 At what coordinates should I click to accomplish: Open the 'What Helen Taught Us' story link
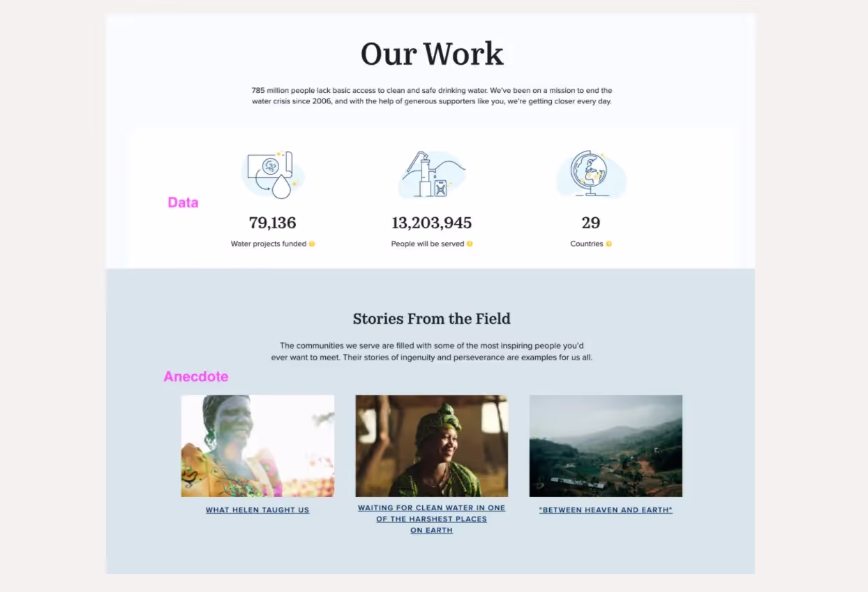click(x=257, y=510)
